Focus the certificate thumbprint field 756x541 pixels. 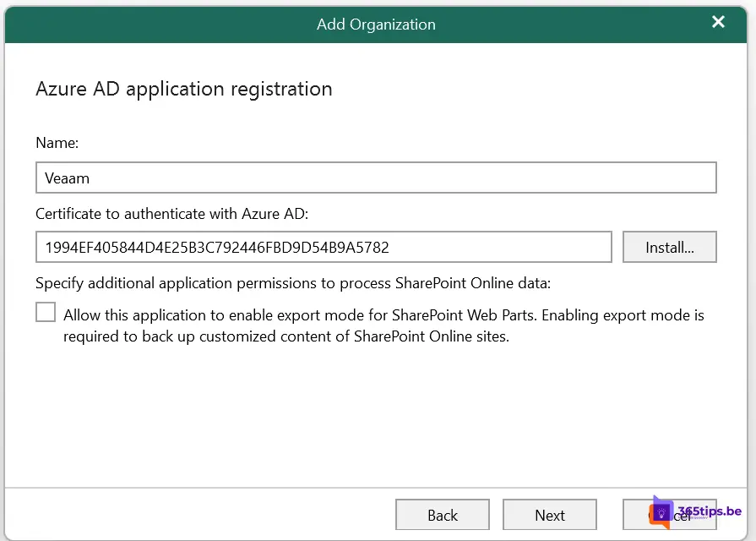coord(324,247)
